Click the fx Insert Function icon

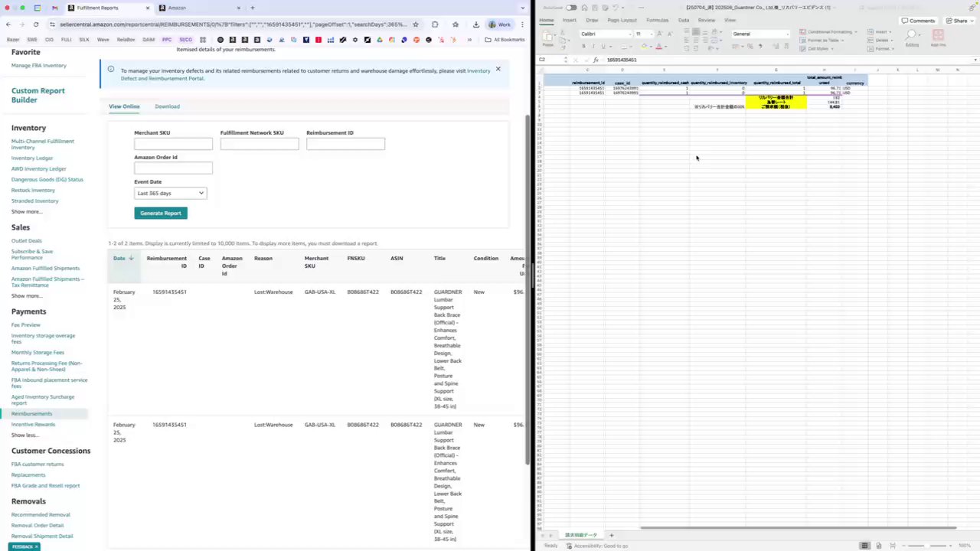pos(596,60)
